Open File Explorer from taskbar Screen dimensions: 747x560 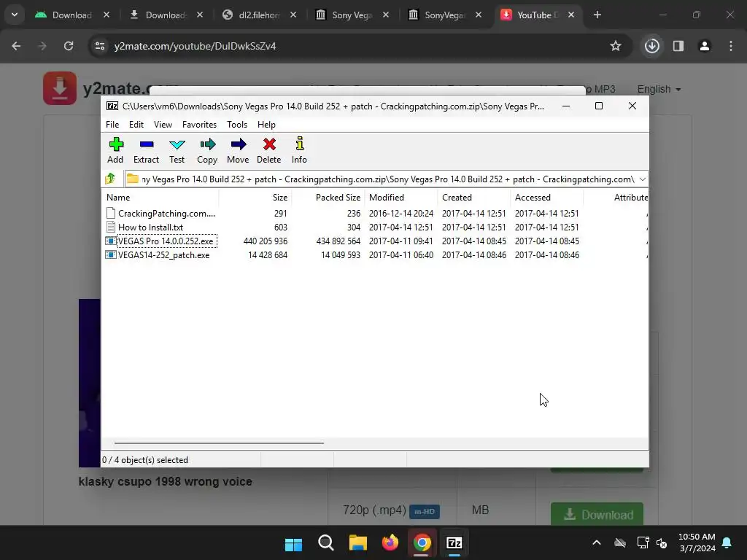coord(357,542)
